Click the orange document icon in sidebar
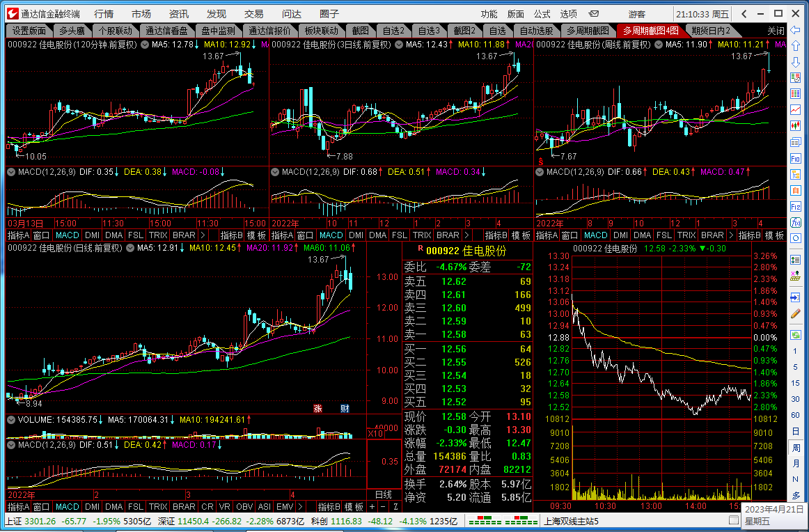Screen dimensions: 809x532 pos(796,190)
